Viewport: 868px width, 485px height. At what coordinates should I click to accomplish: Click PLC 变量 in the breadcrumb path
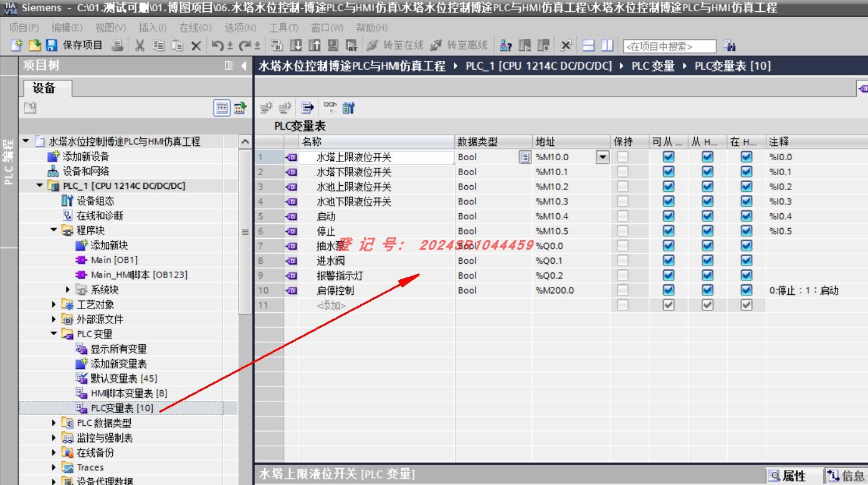(653, 65)
